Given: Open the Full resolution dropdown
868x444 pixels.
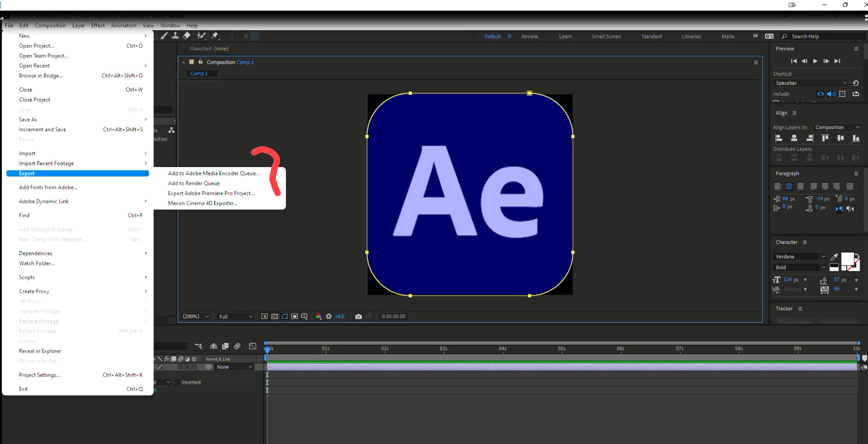Looking at the screenshot, I should [x=235, y=316].
